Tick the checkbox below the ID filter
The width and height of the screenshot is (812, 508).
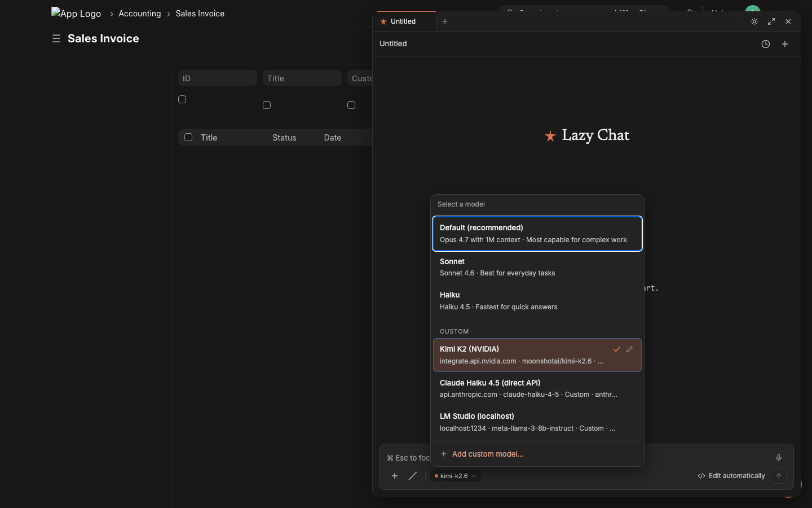tap(182, 99)
